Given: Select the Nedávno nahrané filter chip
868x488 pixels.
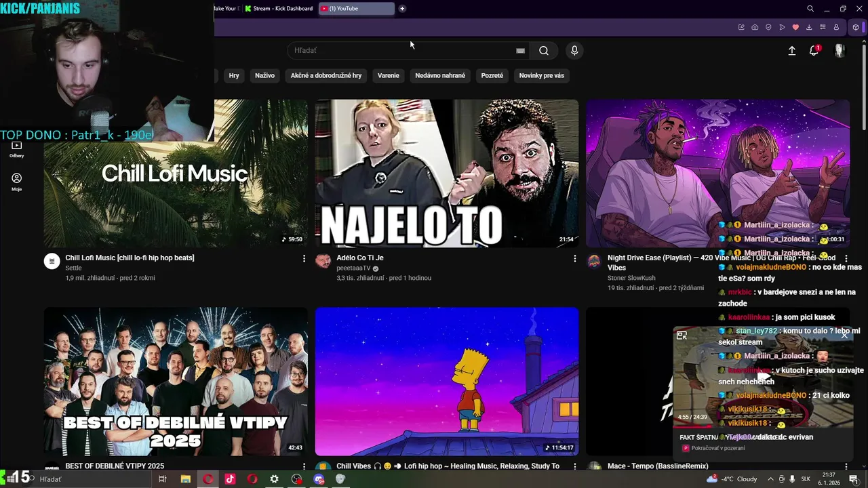Looking at the screenshot, I should [x=440, y=75].
